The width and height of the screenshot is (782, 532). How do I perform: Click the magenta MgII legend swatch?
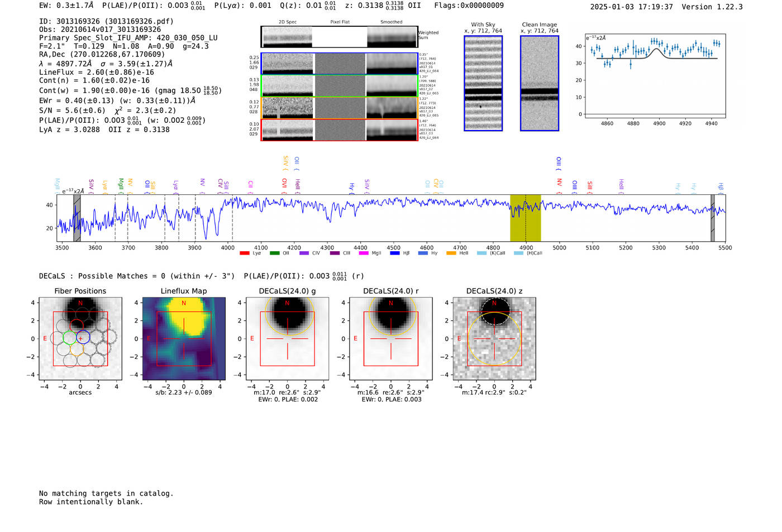(x=364, y=253)
